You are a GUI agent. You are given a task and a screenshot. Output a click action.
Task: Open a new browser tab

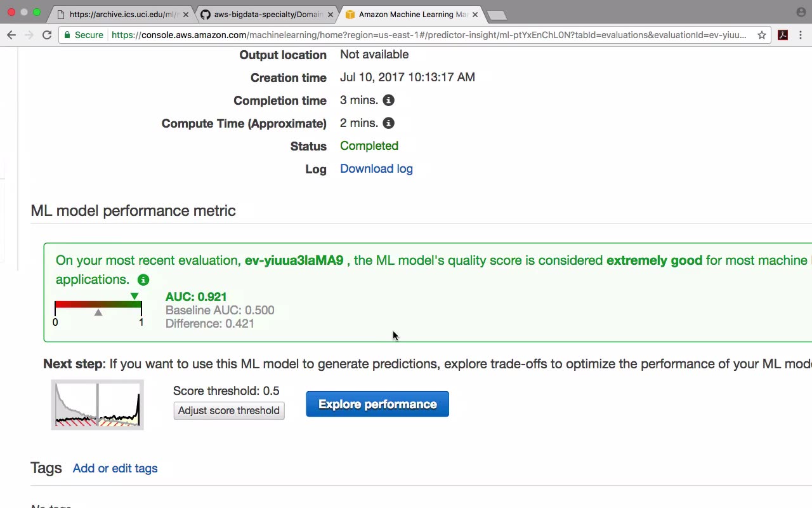click(x=497, y=15)
